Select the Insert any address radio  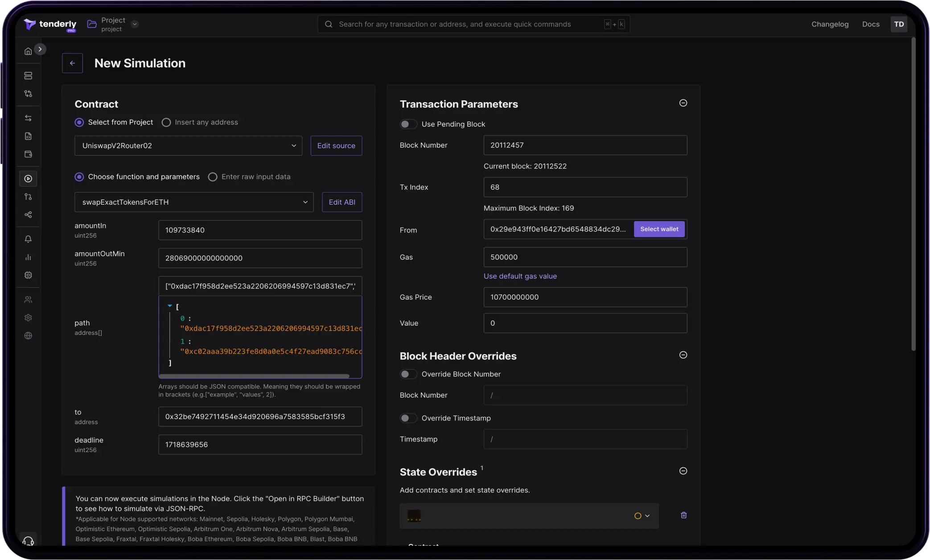166,123
